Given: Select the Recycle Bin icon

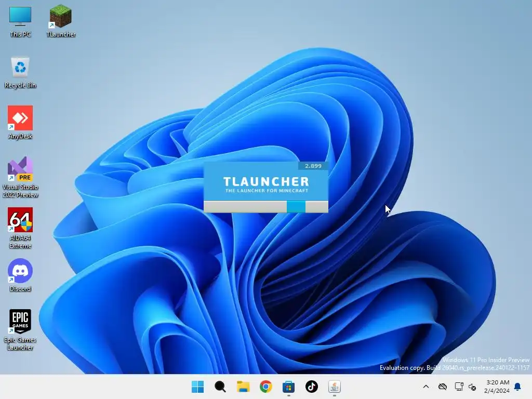Looking at the screenshot, I should 20,72.
